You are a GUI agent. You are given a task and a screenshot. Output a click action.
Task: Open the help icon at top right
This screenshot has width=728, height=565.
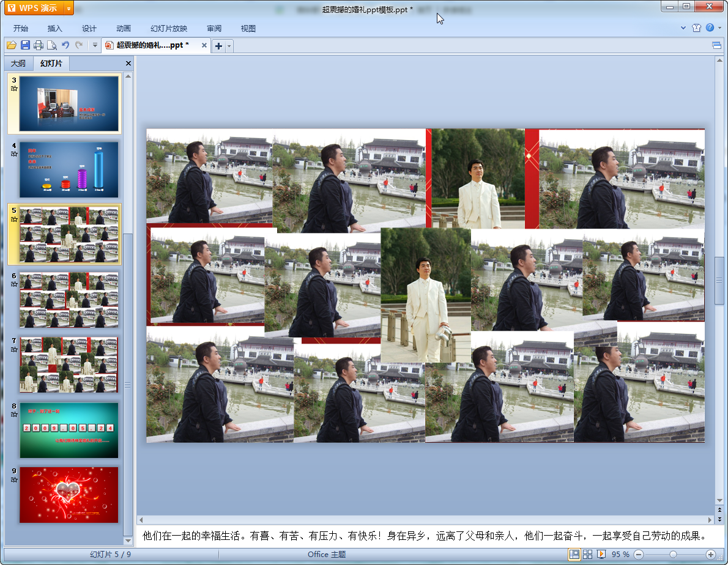click(710, 28)
